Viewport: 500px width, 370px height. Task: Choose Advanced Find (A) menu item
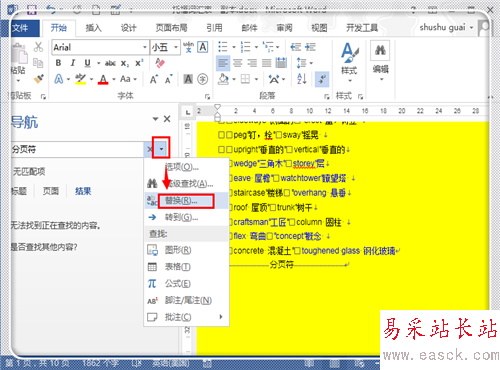point(187,183)
